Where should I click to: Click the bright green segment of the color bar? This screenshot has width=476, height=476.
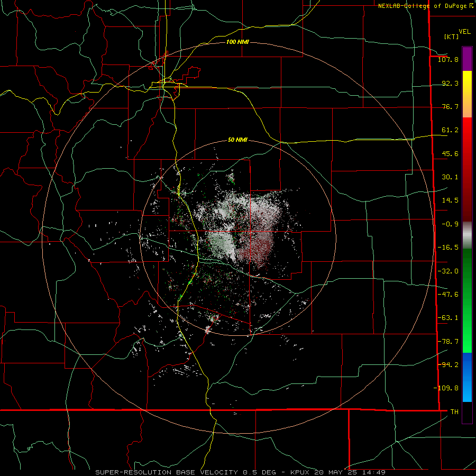467,328
